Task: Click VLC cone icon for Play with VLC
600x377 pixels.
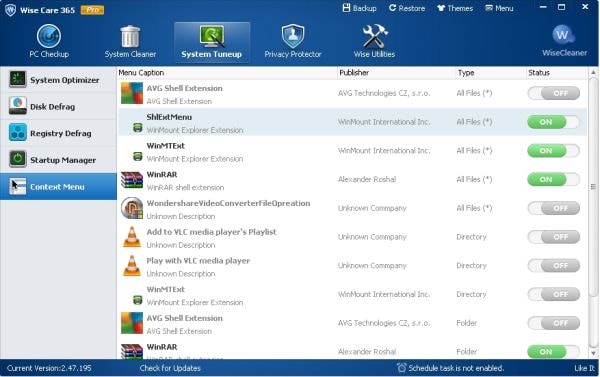Action: click(132, 266)
